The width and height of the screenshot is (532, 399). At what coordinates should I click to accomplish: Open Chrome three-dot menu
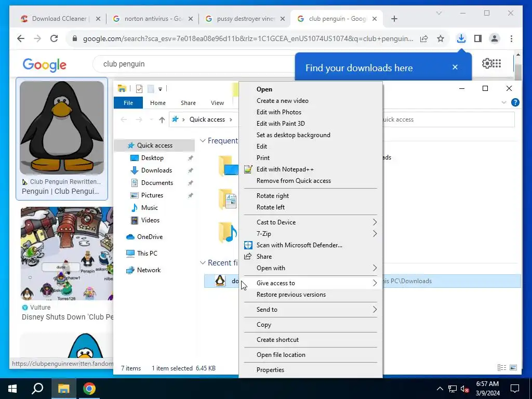coord(511,38)
